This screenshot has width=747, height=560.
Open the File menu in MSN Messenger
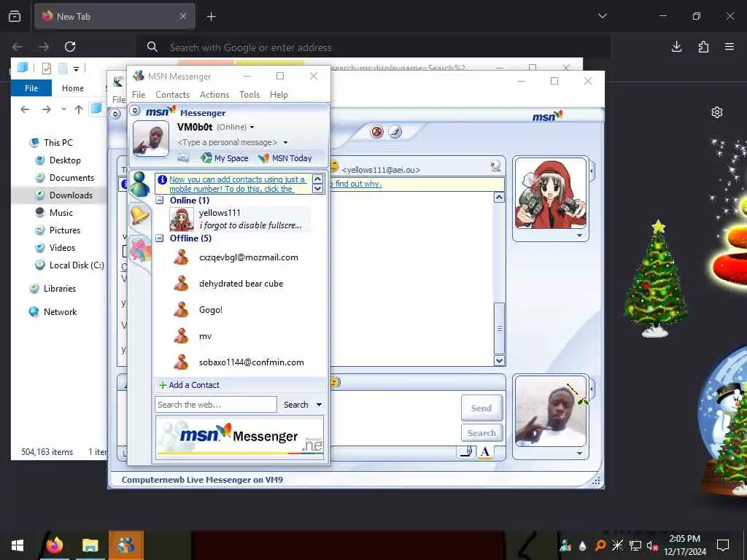pyautogui.click(x=139, y=94)
